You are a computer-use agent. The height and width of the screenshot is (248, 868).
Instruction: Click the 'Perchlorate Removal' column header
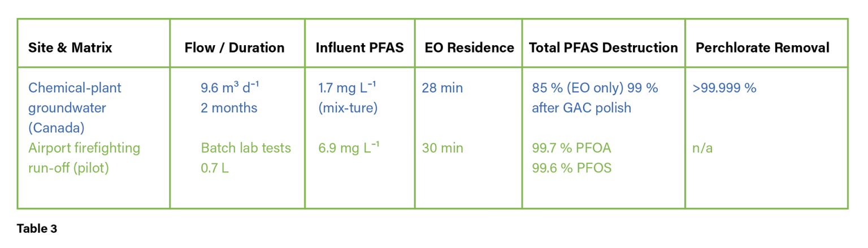[x=762, y=47]
